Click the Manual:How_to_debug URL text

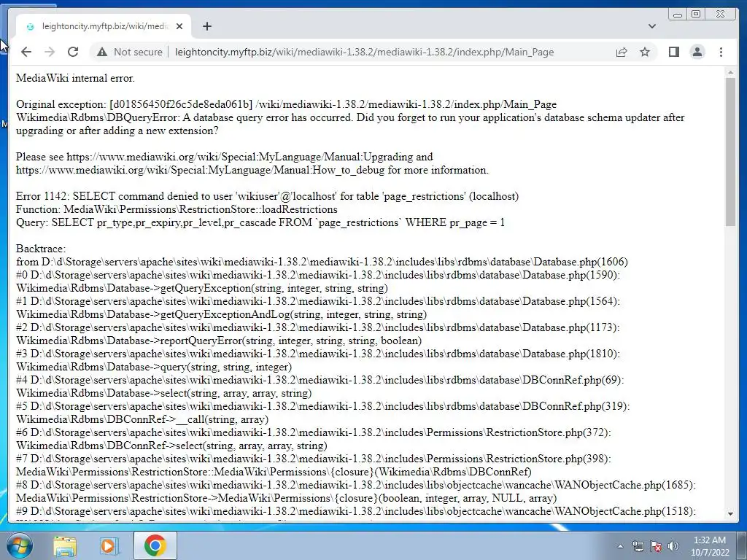(x=200, y=170)
